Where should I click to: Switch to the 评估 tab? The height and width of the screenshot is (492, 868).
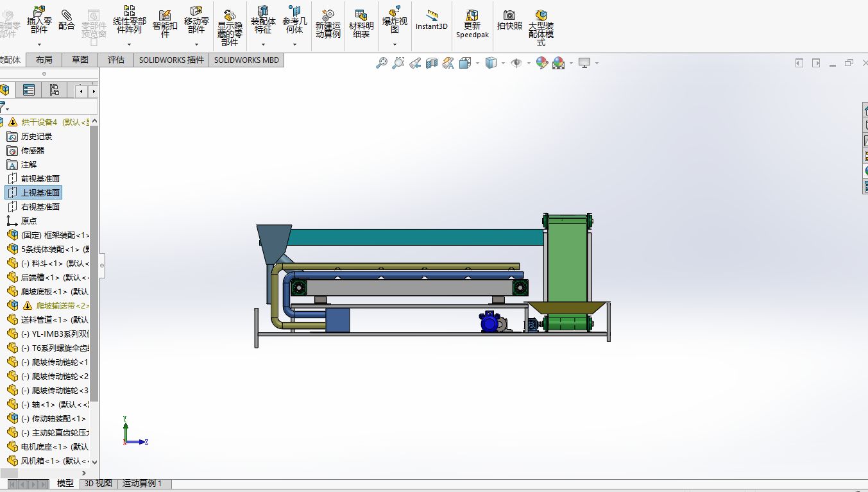click(x=116, y=60)
